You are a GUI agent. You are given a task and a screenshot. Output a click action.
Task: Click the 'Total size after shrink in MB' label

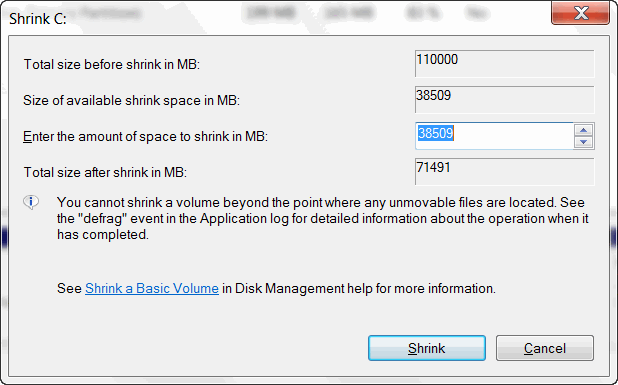(105, 172)
